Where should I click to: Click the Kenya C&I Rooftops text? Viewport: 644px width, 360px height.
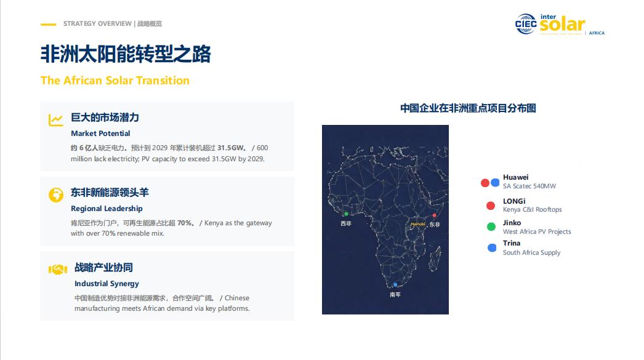pos(533,209)
